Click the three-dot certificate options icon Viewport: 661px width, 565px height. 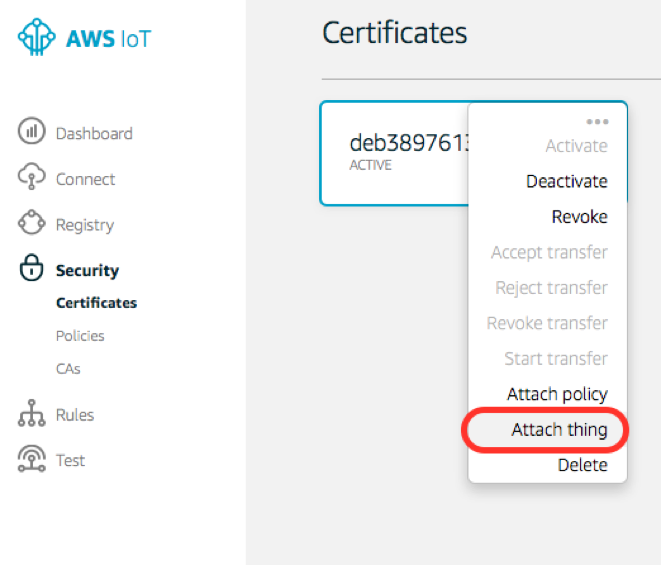point(597,121)
